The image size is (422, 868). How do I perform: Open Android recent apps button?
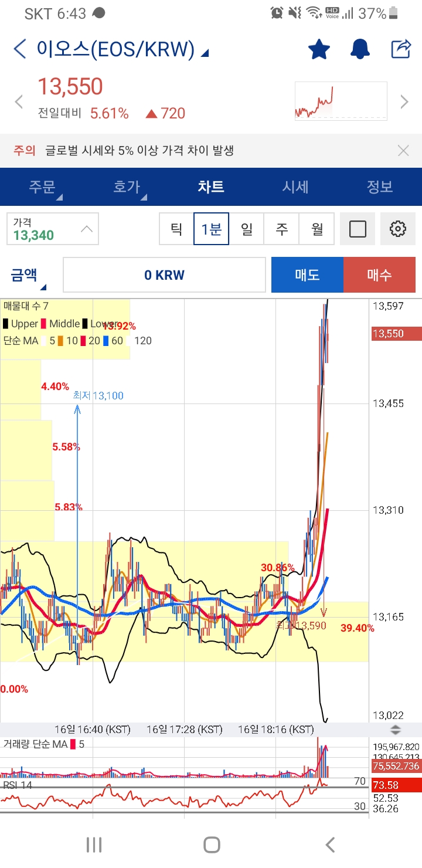94,845
